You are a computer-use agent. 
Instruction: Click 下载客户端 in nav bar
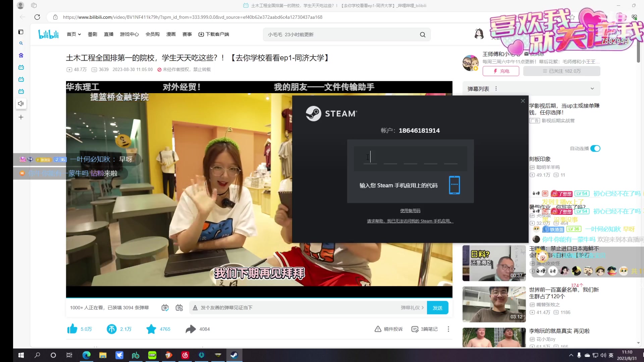(x=214, y=34)
